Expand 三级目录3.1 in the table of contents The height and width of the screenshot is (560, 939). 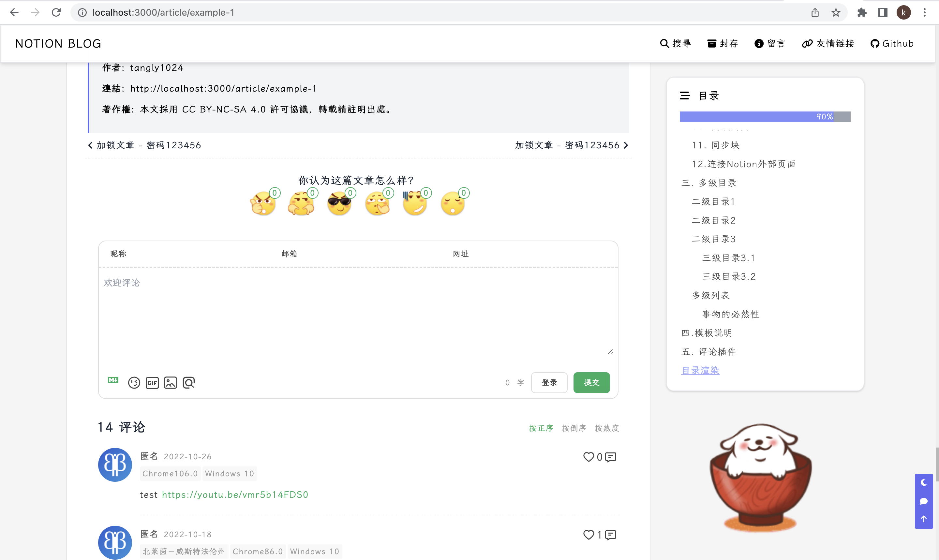tap(728, 258)
